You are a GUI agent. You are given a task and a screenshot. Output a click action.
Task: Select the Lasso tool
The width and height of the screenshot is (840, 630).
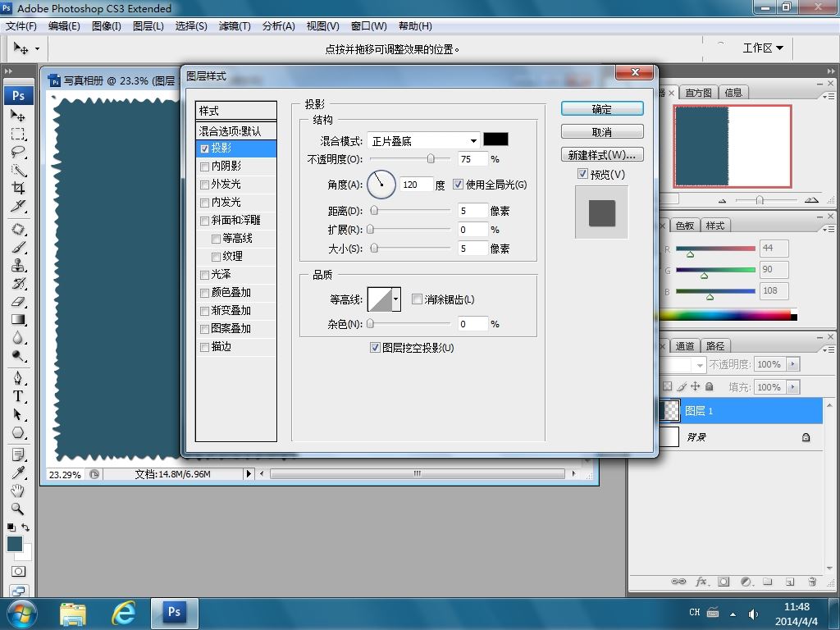pyautogui.click(x=18, y=152)
